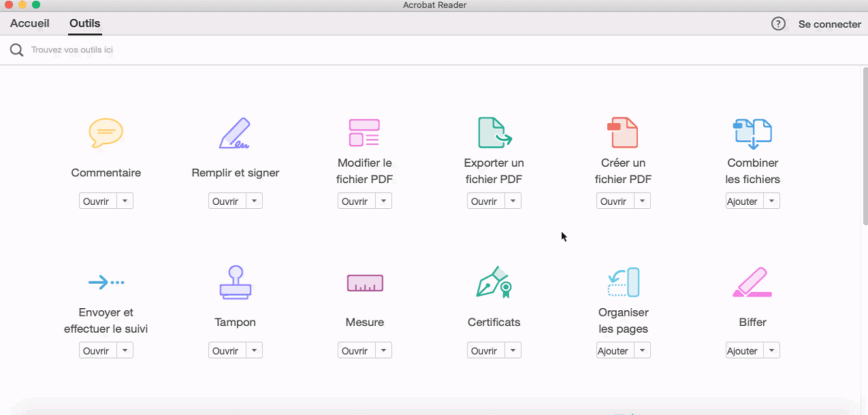Click the Remplir et signer label text
The height and width of the screenshot is (415, 868).
(x=236, y=173)
